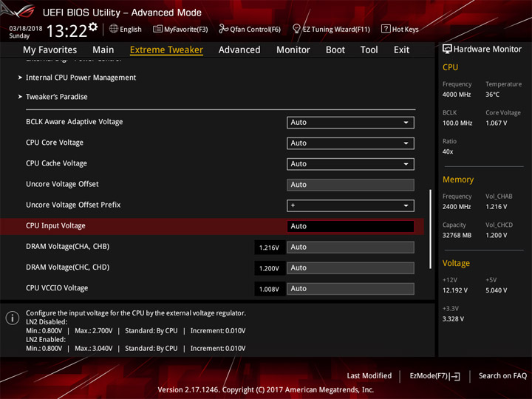This screenshot has height=399, width=532.
Task: Click the Hardware Monitor display icon
Action: coord(447,49)
